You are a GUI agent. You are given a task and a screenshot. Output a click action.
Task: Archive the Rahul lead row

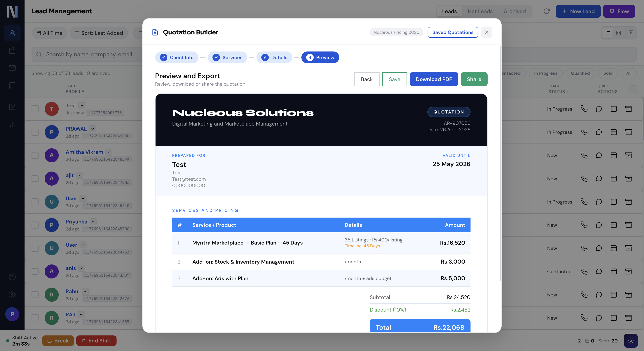pos(628,294)
